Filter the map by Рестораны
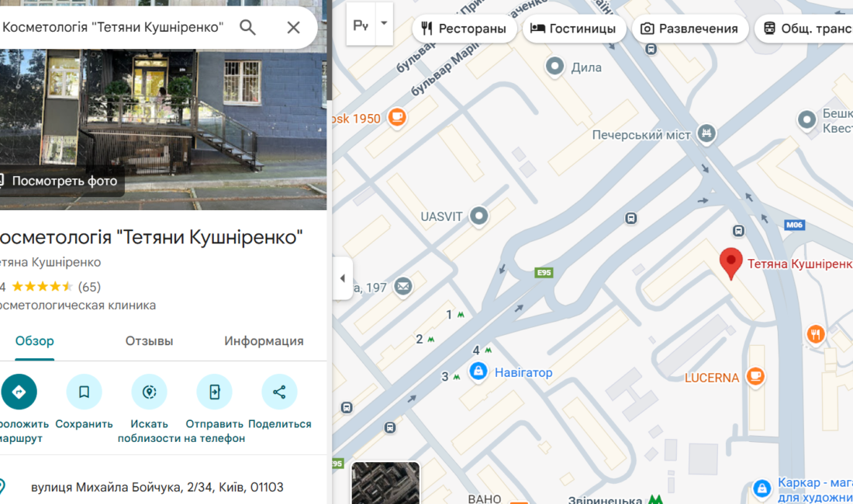853x504 pixels. click(464, 28)
